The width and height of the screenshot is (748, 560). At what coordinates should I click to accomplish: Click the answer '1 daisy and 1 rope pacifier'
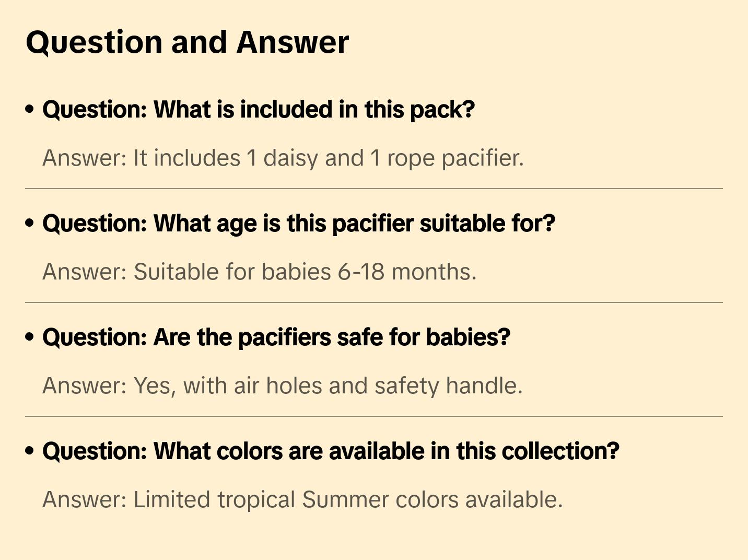pyautogui.click(x=384, y=158)
